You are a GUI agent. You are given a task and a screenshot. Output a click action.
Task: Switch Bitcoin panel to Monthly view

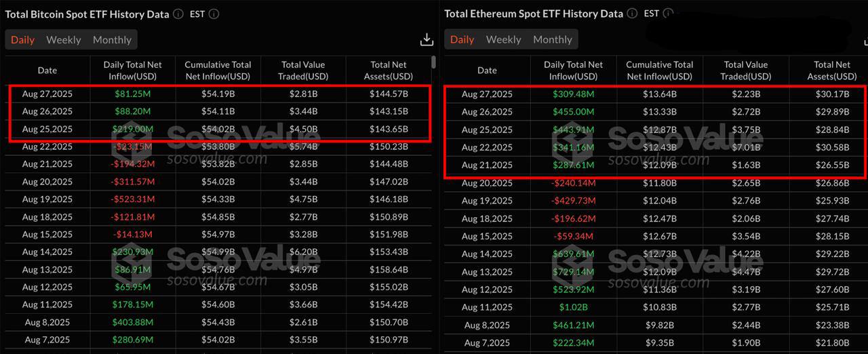coord(112,40)
